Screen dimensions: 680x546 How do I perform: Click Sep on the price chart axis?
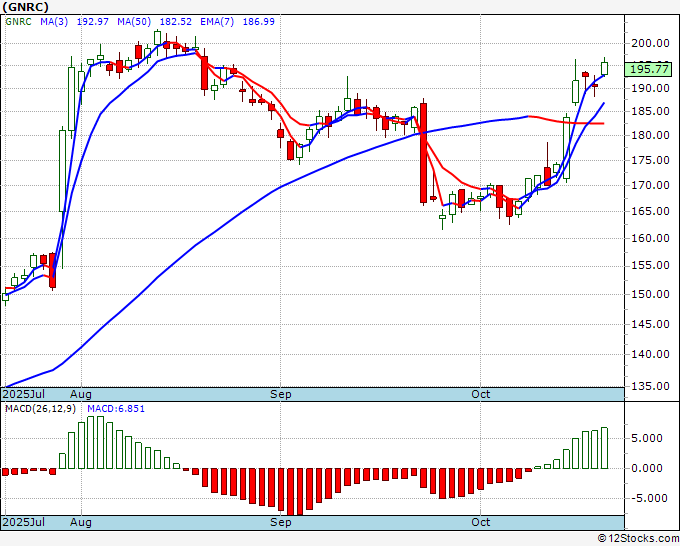pyautogui.click(x=281, y=394)
